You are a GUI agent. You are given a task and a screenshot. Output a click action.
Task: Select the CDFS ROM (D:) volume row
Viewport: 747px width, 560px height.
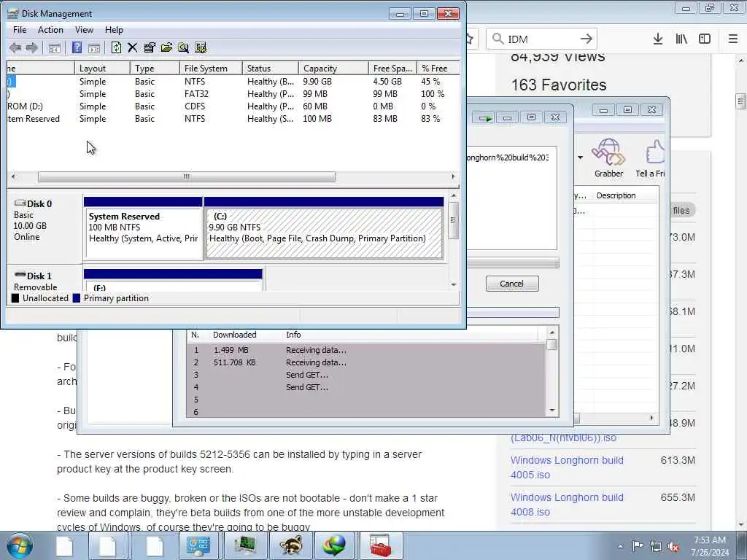click(233, 106)
